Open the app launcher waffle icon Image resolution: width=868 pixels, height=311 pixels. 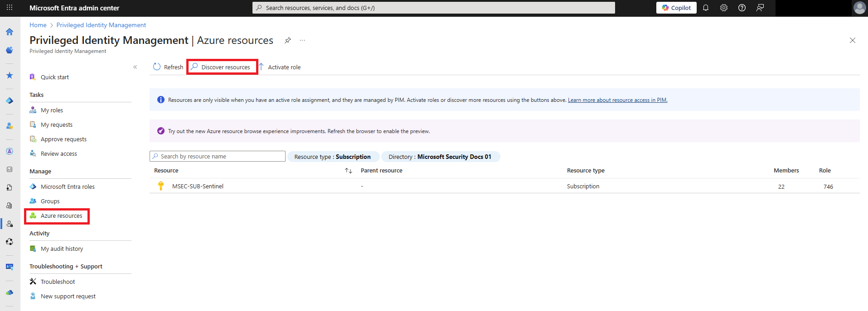(10, 8)
